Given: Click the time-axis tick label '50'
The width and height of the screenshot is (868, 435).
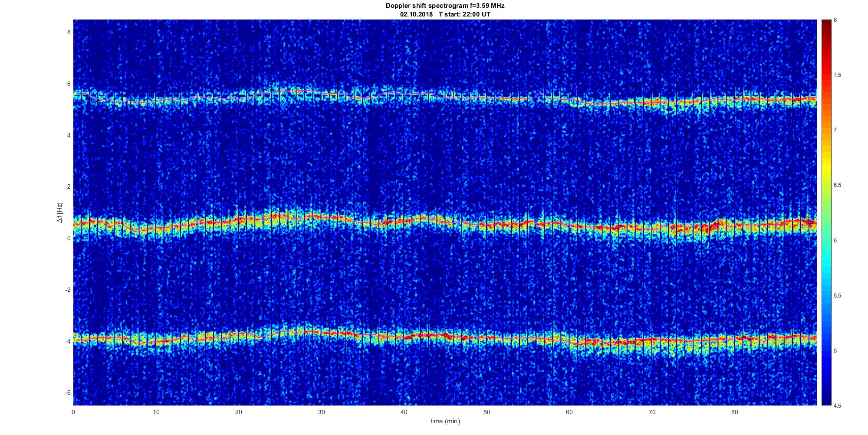Looking at the screenshot, I should click(487, 412).
